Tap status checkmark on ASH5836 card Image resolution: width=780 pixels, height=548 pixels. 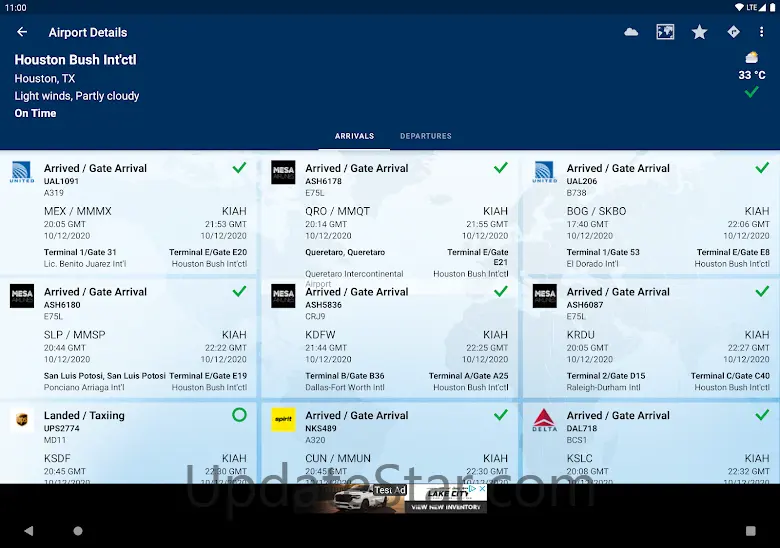(501, 291)
